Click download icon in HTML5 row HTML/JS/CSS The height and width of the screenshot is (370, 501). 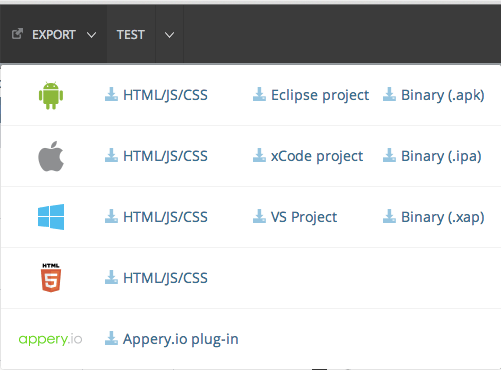click(x=111, y=277)
